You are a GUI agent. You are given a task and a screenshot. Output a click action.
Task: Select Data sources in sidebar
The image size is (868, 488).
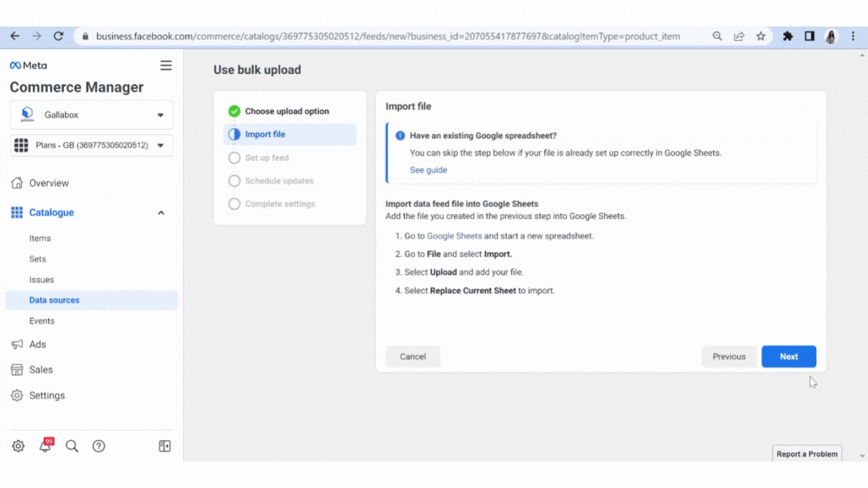click(x=92, y=301)
